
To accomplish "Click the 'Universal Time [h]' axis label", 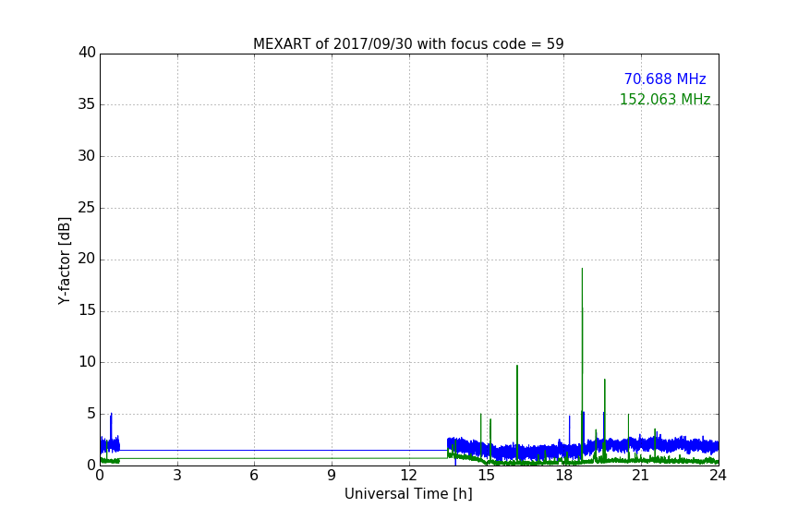I will (x=408, y=494).
